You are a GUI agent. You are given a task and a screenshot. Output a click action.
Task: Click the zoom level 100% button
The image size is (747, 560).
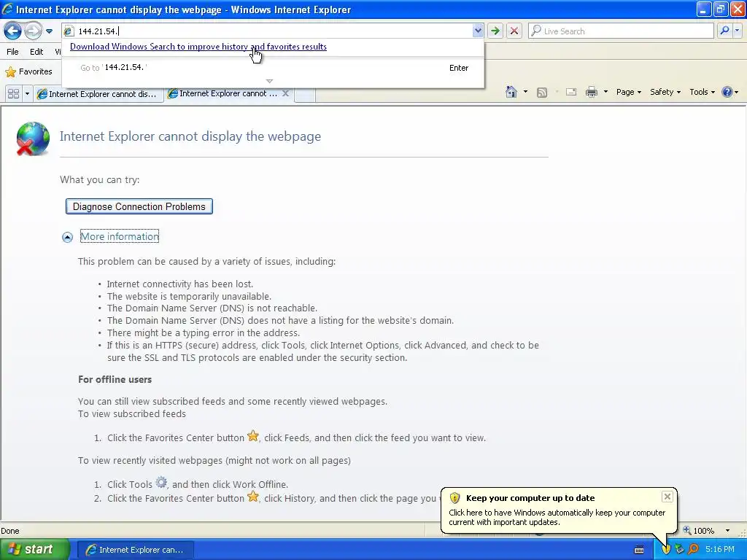(x=698, y=531)
